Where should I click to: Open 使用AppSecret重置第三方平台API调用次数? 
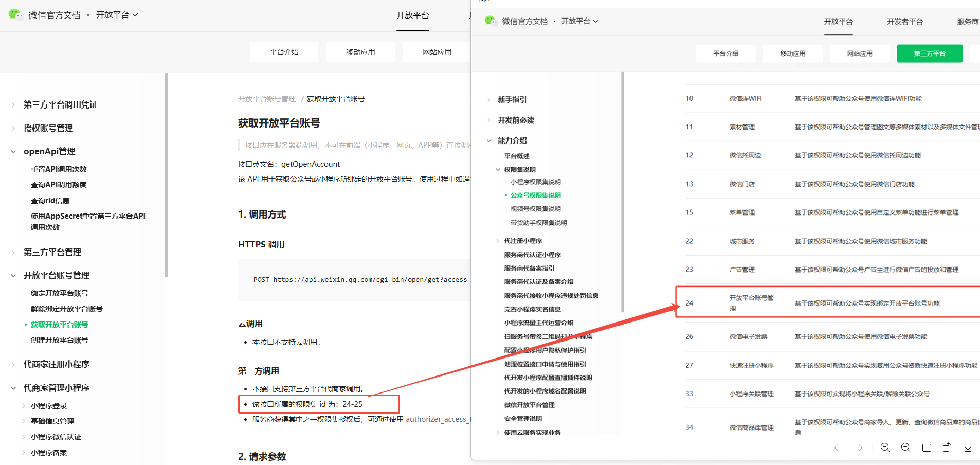click(x=88, y=222)
